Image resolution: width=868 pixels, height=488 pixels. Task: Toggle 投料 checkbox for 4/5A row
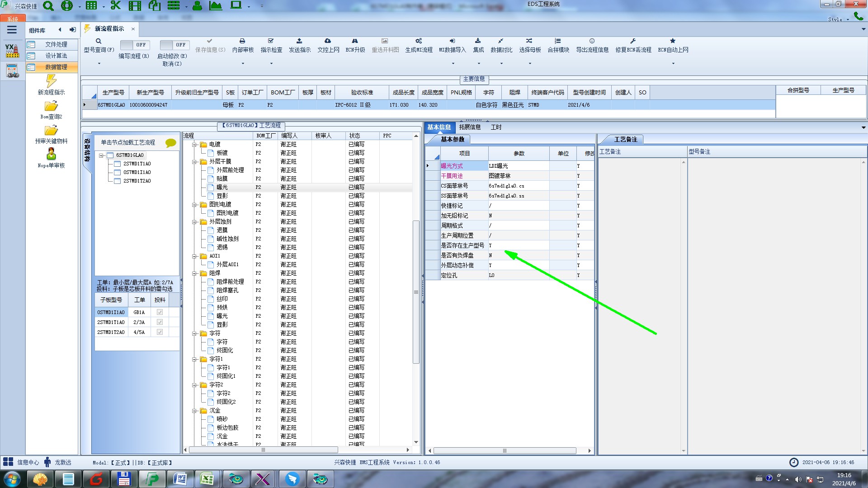click(160, 332)
